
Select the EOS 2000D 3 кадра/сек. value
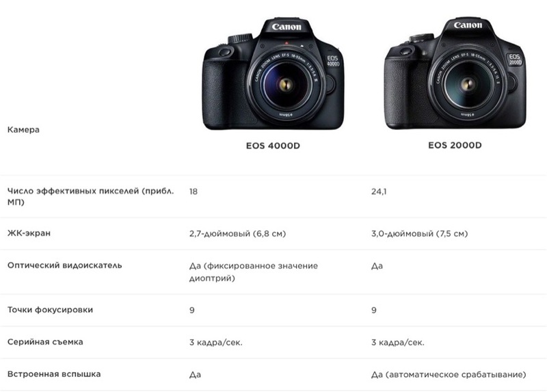click(396, 342)
